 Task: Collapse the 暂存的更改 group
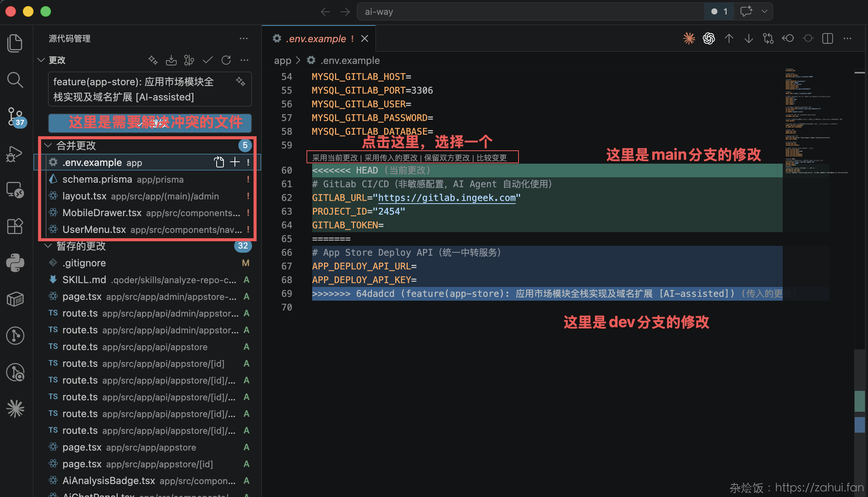[x=48, y=246]
